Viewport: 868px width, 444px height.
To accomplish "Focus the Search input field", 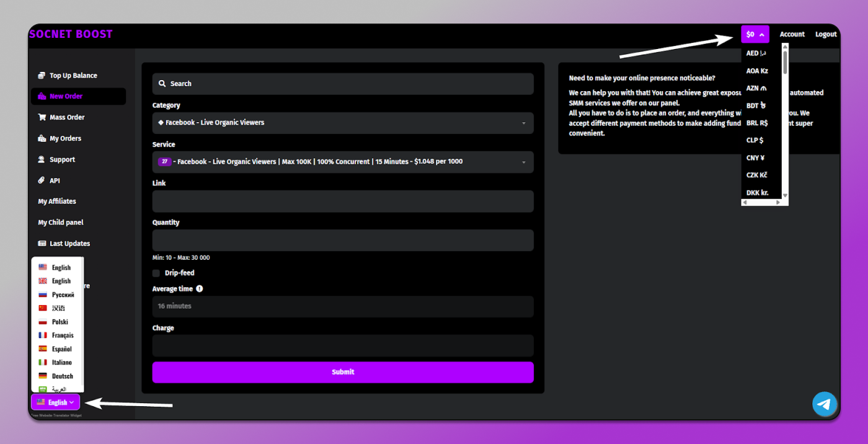I will 343,84.
